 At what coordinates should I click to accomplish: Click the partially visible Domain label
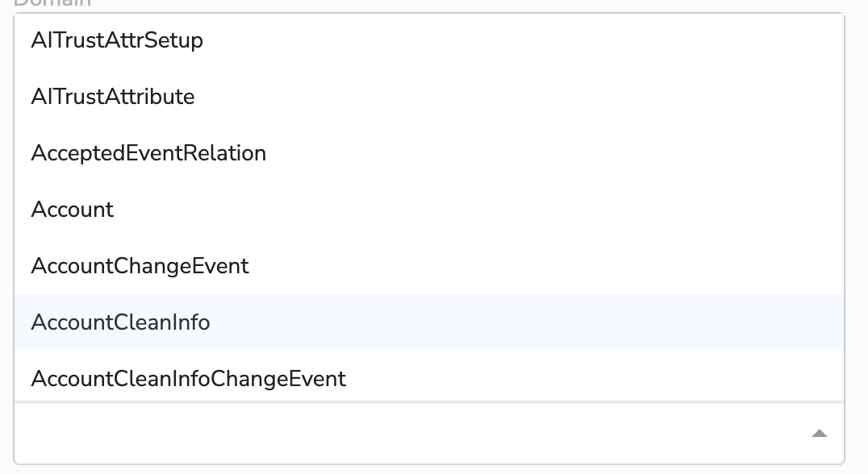pyautogui.click(x=52, y=3)
